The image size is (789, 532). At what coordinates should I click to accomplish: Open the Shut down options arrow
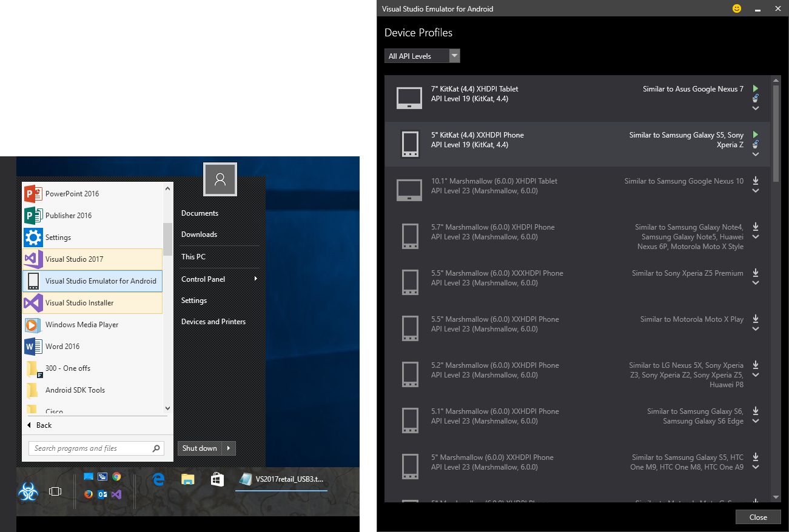tap(229, 448)
